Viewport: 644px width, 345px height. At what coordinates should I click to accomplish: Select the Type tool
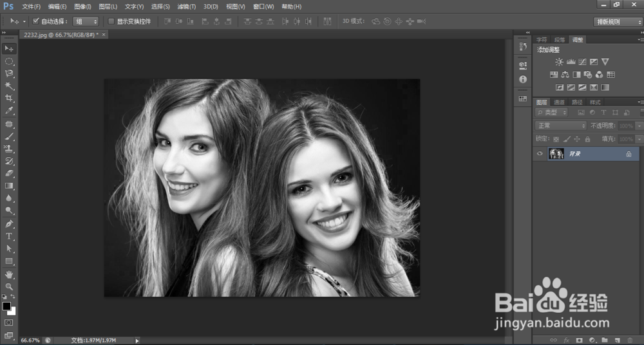[x=8, y=236]
